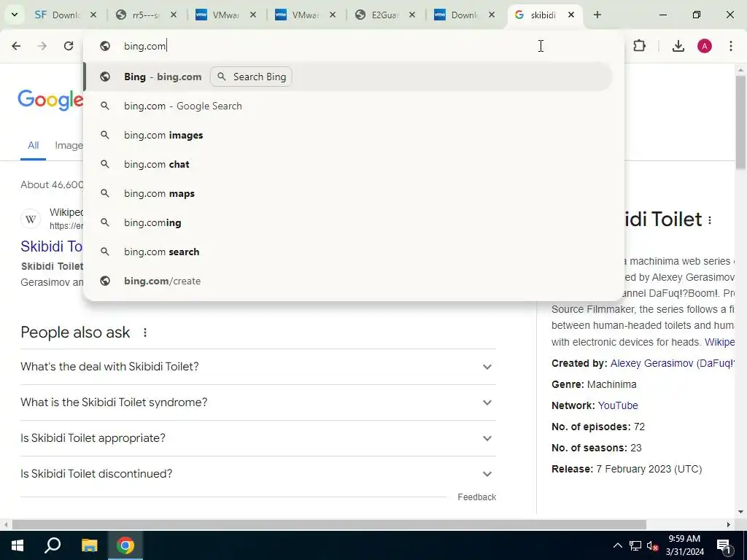The height and width of the screenshot is (560, 747).
Task: Close the skibidi tab
Action: coord(570,15)
